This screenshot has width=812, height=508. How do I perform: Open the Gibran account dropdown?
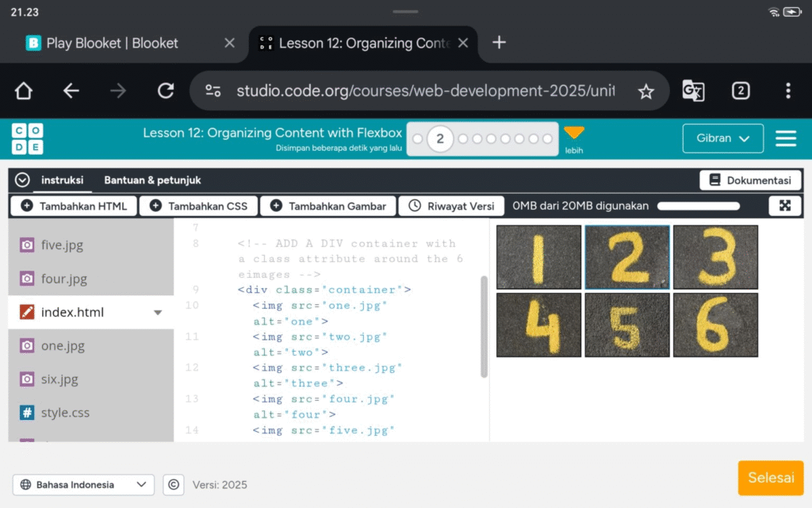coord(722,138)
